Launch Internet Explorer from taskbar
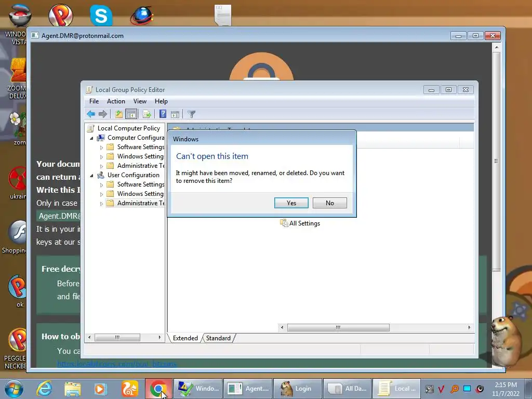This screenshot has width=532, height=399. point(45,389)
